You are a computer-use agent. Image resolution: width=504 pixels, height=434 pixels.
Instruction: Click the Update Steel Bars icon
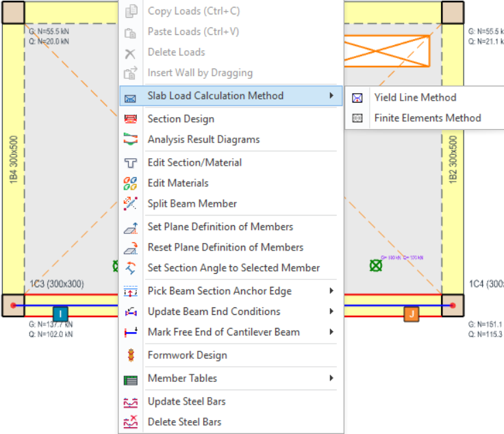pos(130,402)
